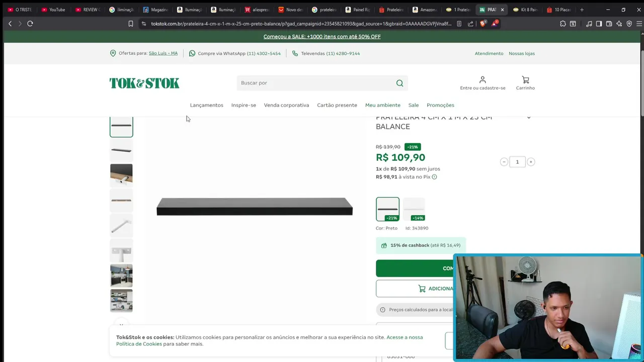This screenshot has height=362, width=644.
Task: Open the Nossas lojas link
Action: pos(522,53)
